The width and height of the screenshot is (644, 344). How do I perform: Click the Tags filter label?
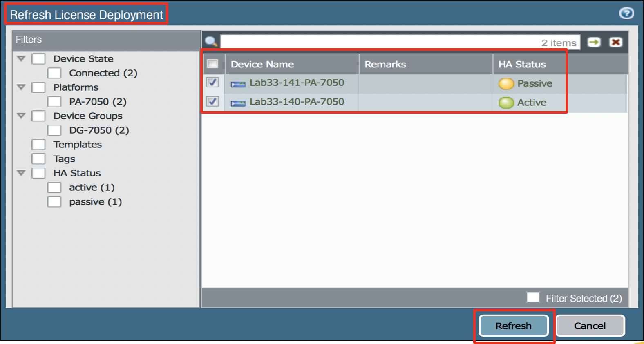coord(64,159)
